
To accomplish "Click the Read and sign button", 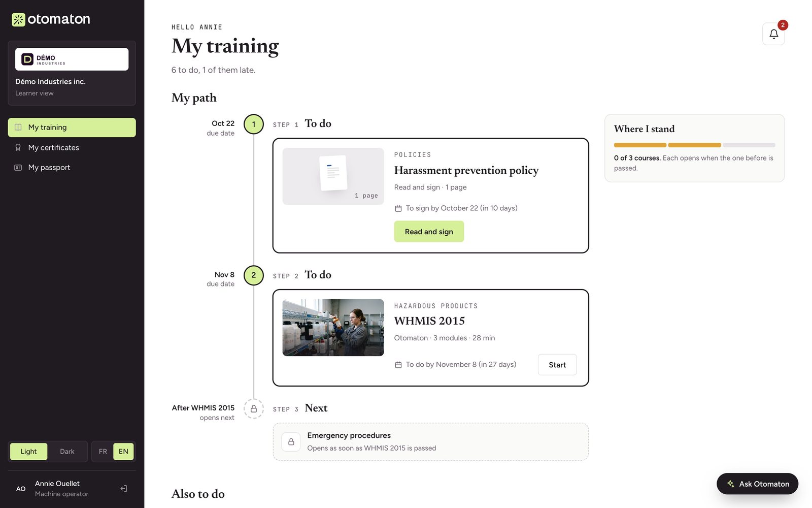I will click(429, 232).
